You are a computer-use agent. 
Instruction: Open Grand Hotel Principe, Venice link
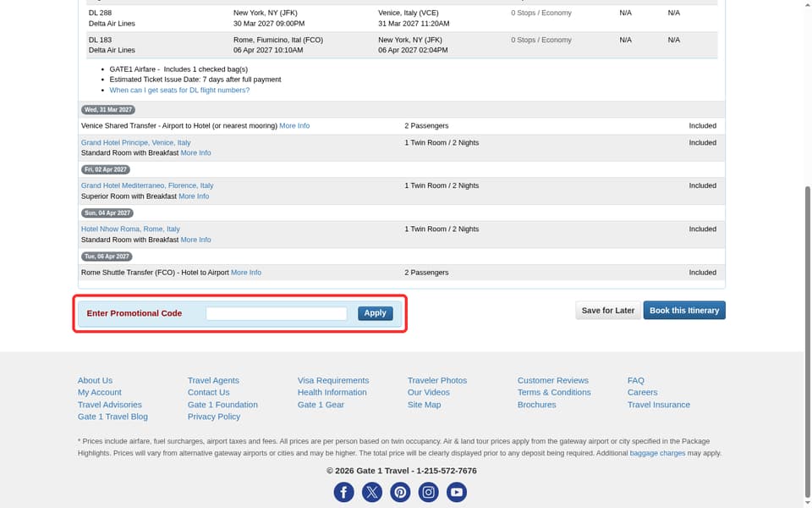(x=135, y=142)
